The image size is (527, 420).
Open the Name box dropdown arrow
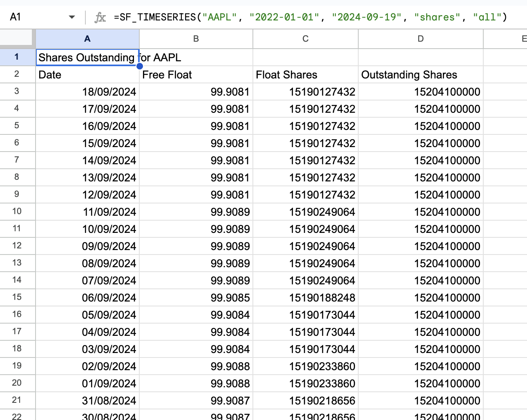(72, 17)
